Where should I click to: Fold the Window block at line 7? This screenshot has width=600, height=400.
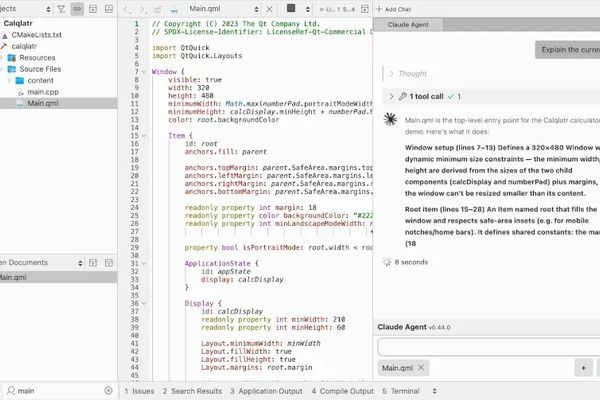coord(144,72)
